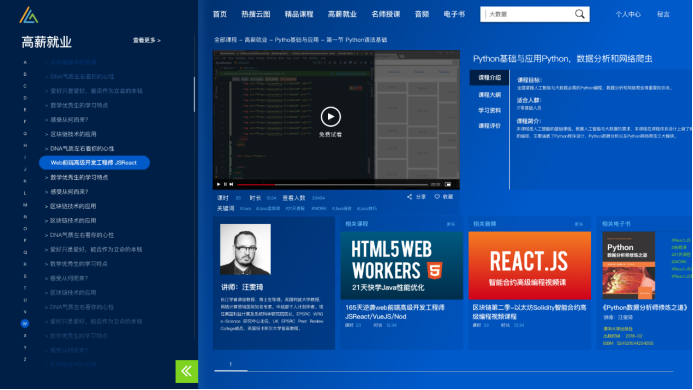
Task: Click the fullscreen icon in video controls
Action: pyautogui.click(x=448, y=184)
